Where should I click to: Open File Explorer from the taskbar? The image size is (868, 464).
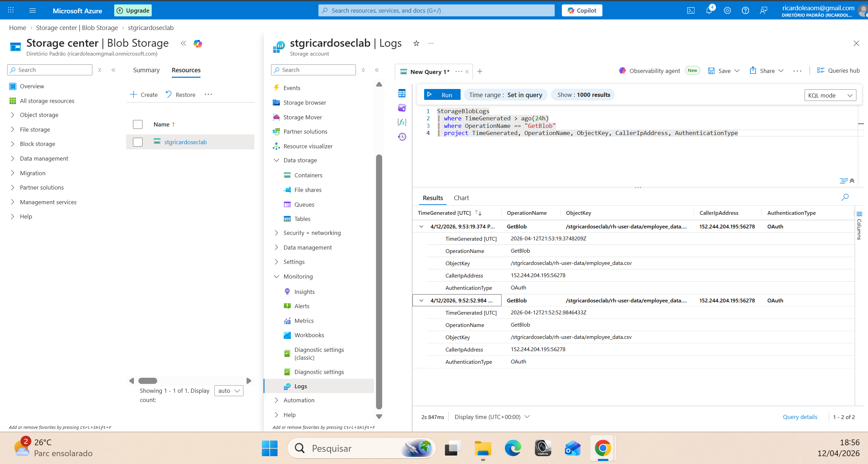483,448
